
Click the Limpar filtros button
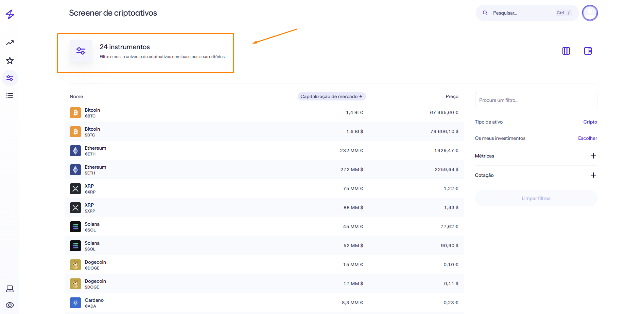(x=536, y=198)
